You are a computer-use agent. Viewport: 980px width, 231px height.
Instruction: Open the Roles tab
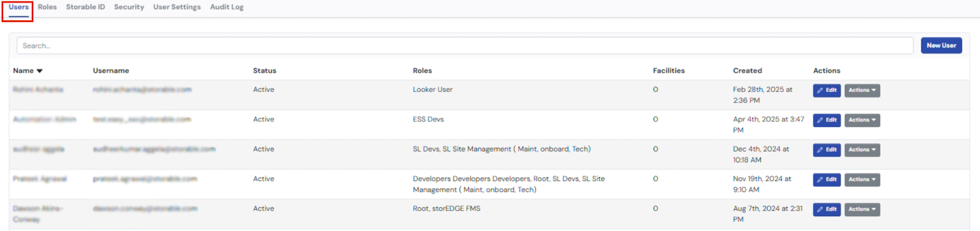click(47, 7)
